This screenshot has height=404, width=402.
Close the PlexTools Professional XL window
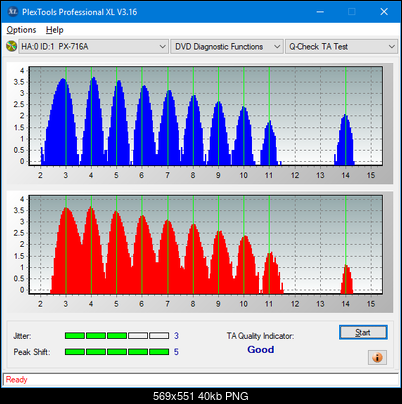click(384, 12)
